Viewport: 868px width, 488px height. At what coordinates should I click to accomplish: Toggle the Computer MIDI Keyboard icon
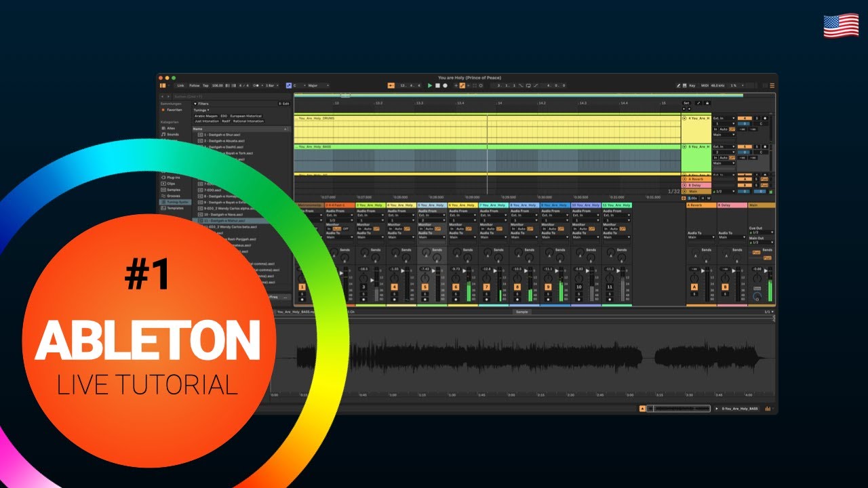click(684, 85)
